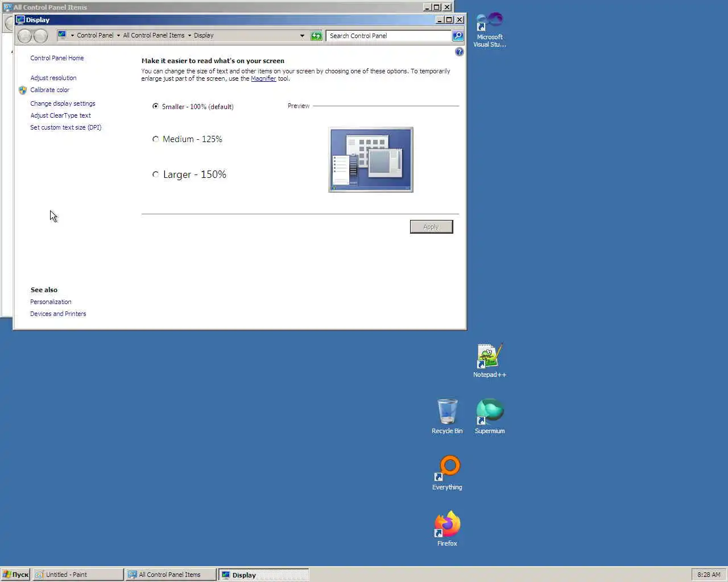Click the Calibrate color shield icon
The image size is (728, 582).
click(x=23, y=90)
